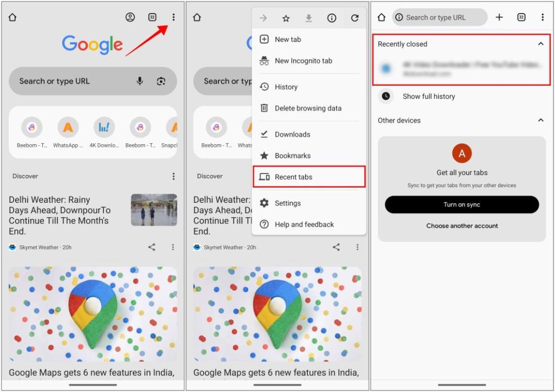Collapse the Recently closed section
This screenshot has height=392, width=555.
pos(540,44)
